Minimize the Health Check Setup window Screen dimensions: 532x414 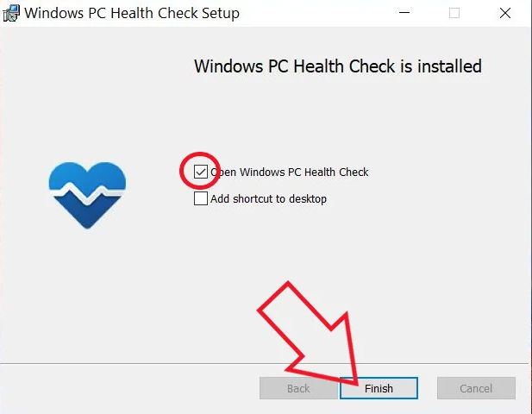pos(404,13)
